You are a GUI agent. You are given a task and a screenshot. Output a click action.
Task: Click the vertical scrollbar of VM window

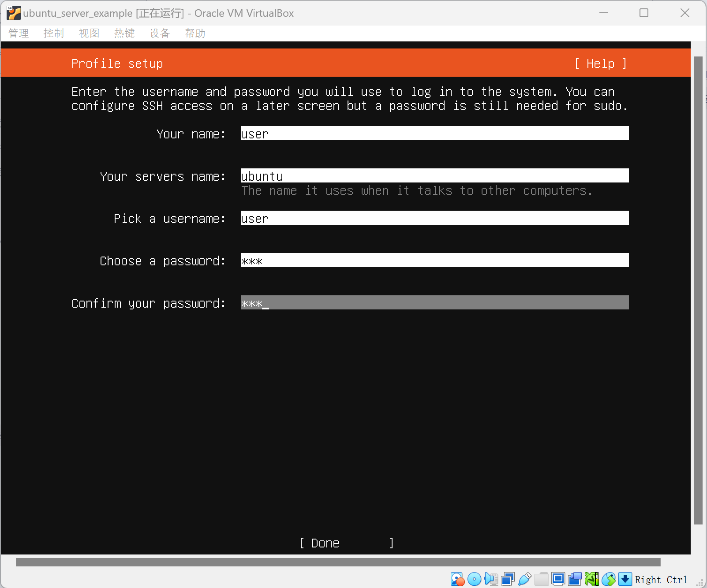click(698, 291)
